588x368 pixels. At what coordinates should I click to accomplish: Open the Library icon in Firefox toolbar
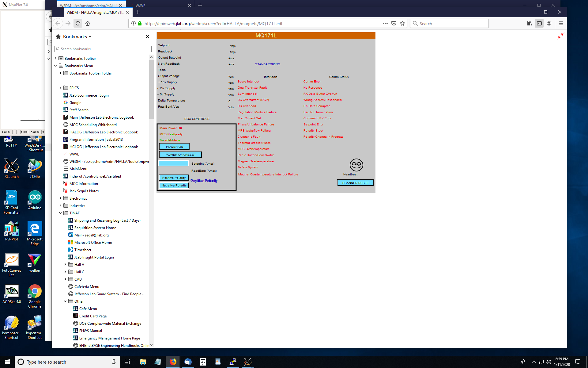[530, 23]
